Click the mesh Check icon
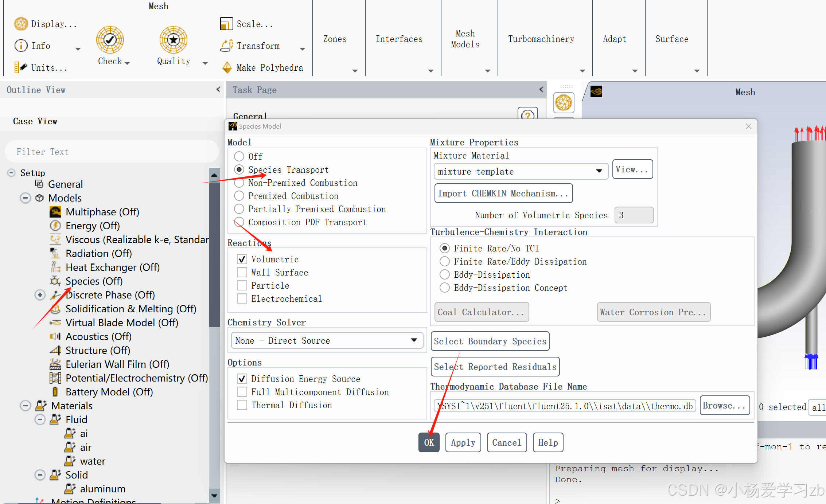The image size is (826, 504). (x=110, y=40)
